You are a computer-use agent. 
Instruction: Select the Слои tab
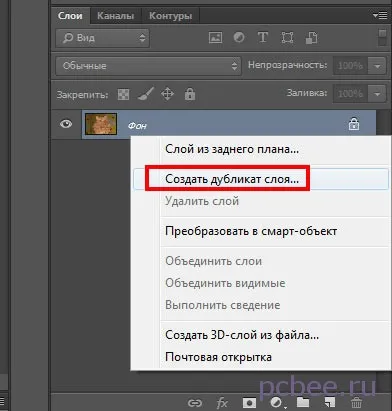(70, 16)
